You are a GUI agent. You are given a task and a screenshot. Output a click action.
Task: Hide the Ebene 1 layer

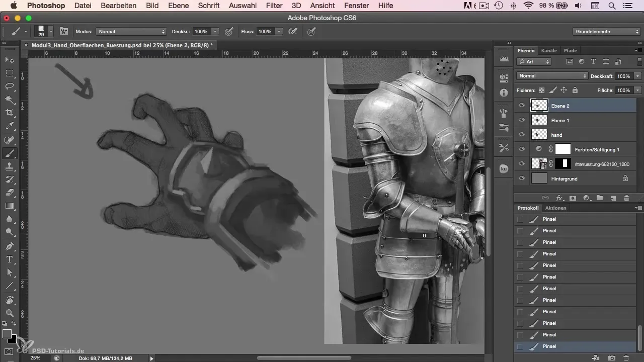click(522, 120)
